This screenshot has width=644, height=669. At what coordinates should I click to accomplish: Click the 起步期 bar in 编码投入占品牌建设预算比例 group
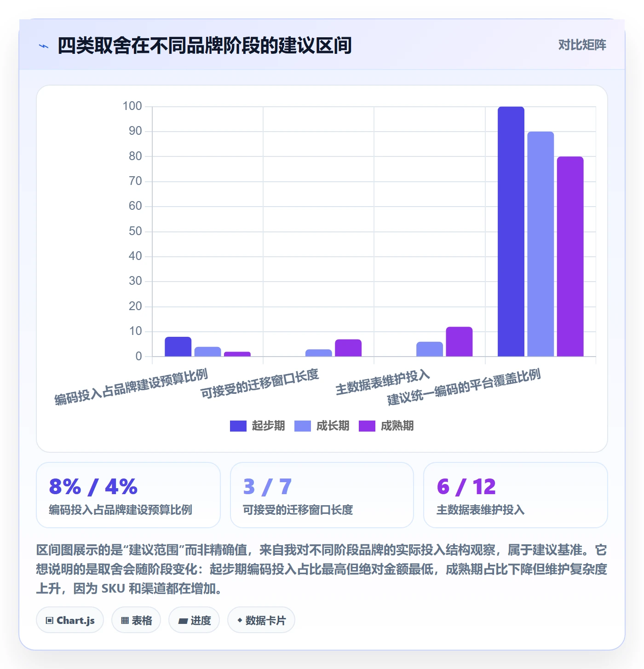(x=178, y=346)
